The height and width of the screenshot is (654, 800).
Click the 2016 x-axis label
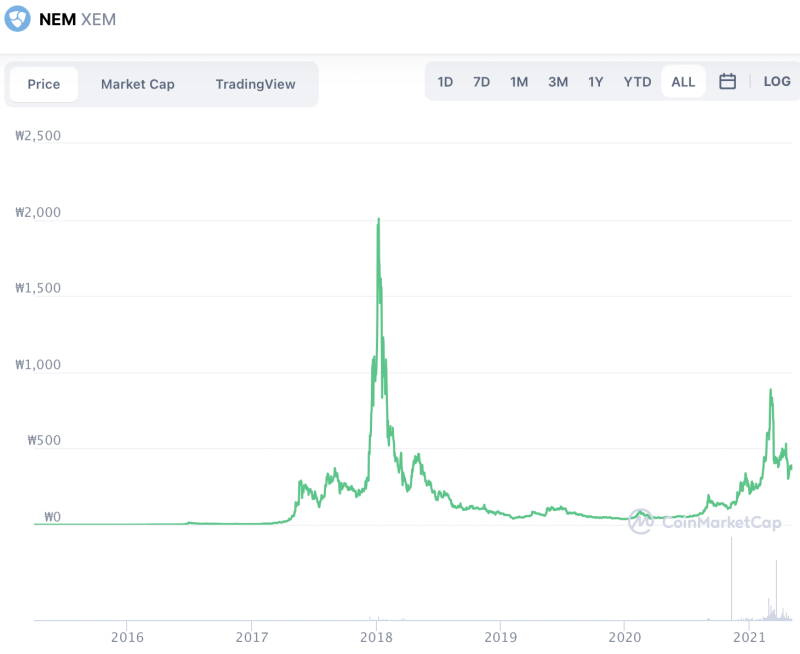127,637
